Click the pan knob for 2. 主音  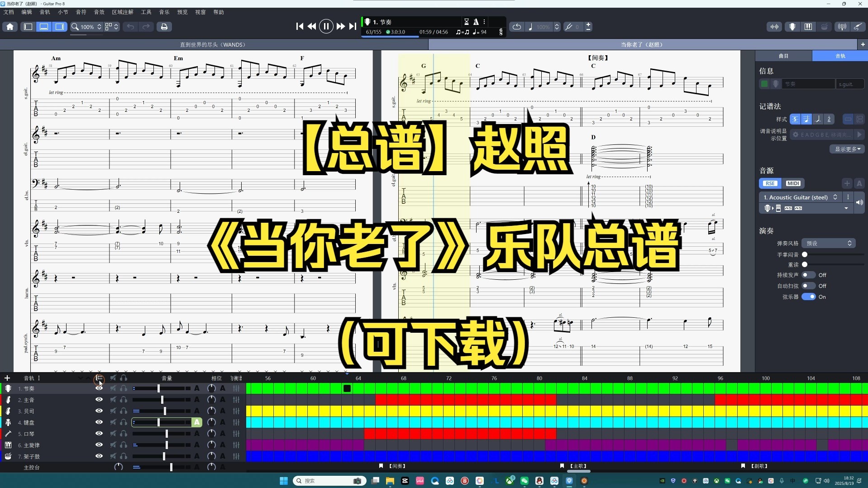211,399
